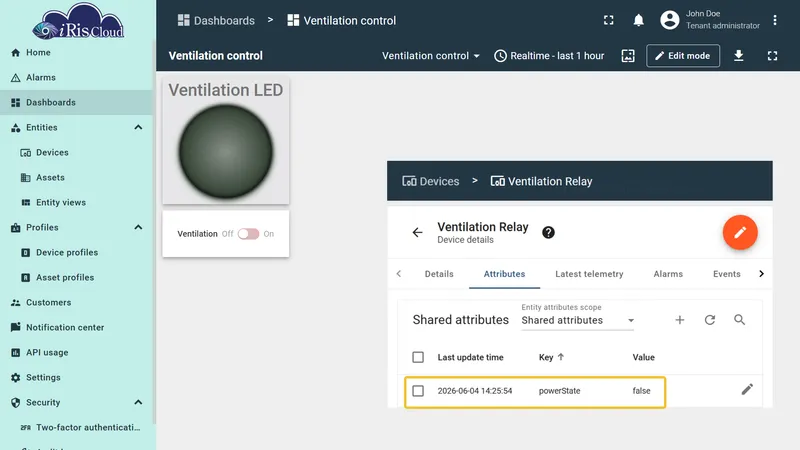The image size is (800, 450).
Task: Refresh the attributes table
Action: [x=710, y=320]
